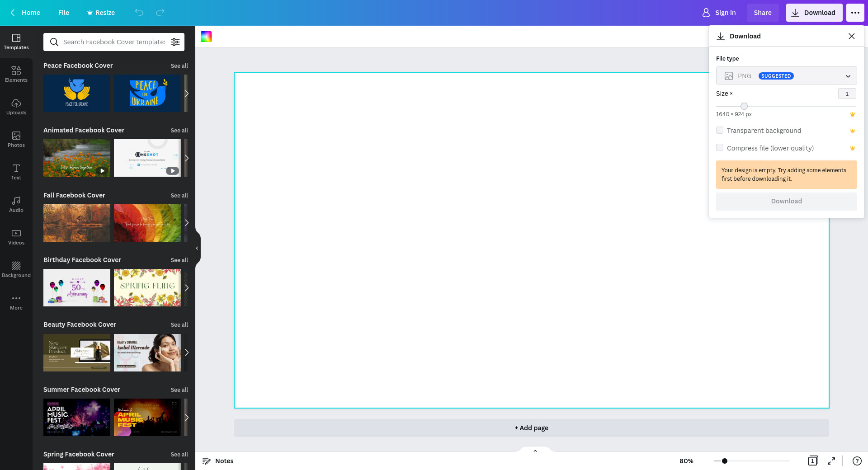Enable Compress file checkbox
The width and height of the screenshot is (868, 470).
click(720, 148)
